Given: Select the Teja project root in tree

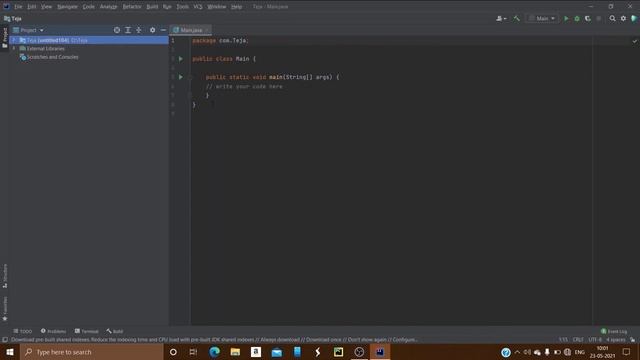Looking at the screenshot, I should coord(89,40).
